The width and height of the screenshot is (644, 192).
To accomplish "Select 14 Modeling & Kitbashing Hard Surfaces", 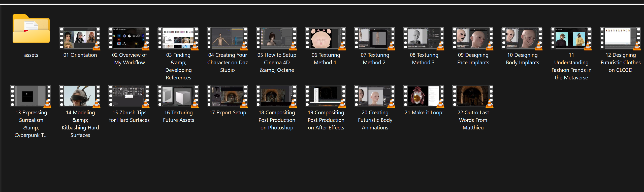I will [x=80, y=96].
